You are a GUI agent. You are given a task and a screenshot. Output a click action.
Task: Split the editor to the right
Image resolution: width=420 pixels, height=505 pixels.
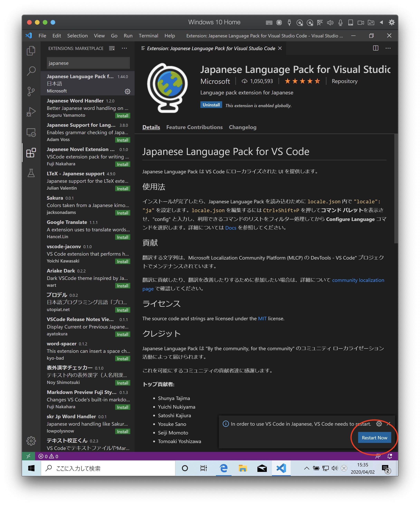tap(376, 48)
